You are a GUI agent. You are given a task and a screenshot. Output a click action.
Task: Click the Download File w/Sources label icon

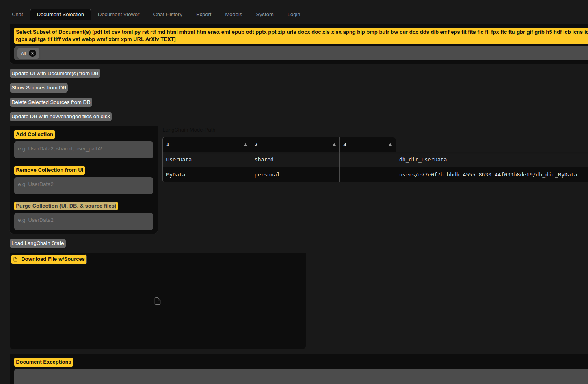[x=15, y=259]
